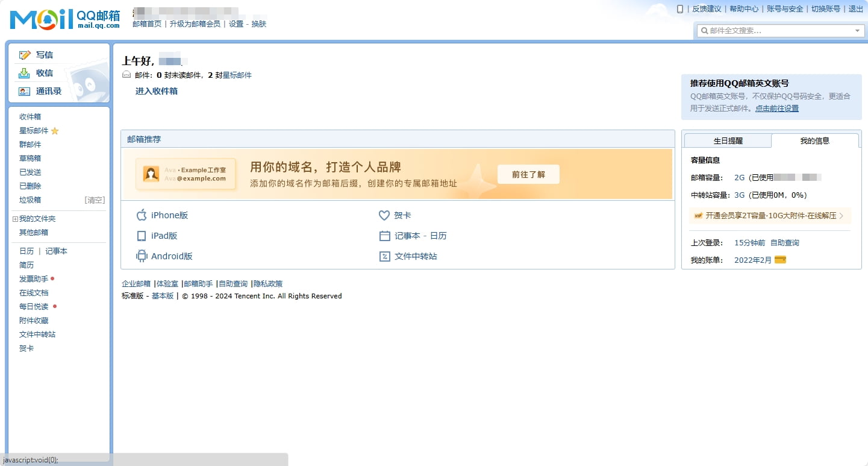Expand the 我的文件夹 tree node
This screenshot has height=466, width=868.
15,219
